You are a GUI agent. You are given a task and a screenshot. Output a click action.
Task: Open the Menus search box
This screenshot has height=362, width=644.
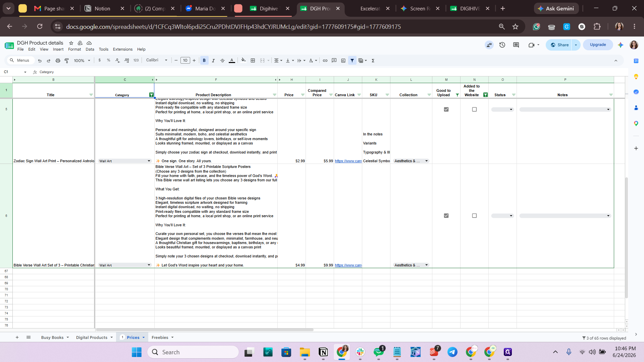[x=20, y=60]
